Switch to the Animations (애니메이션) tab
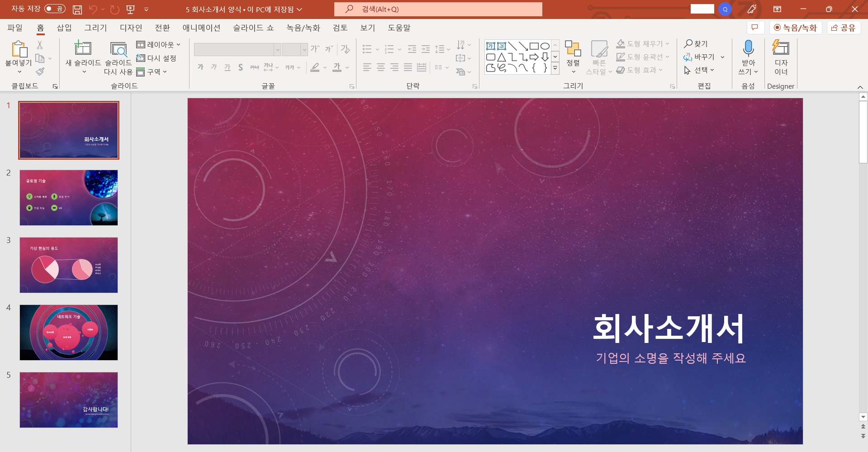 point(201,28)
